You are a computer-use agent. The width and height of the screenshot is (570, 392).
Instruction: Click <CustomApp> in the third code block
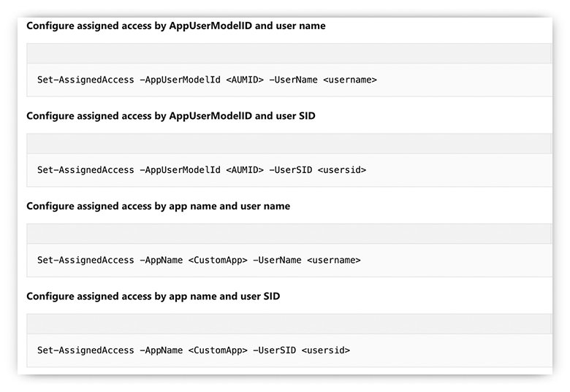click(218, 260)
